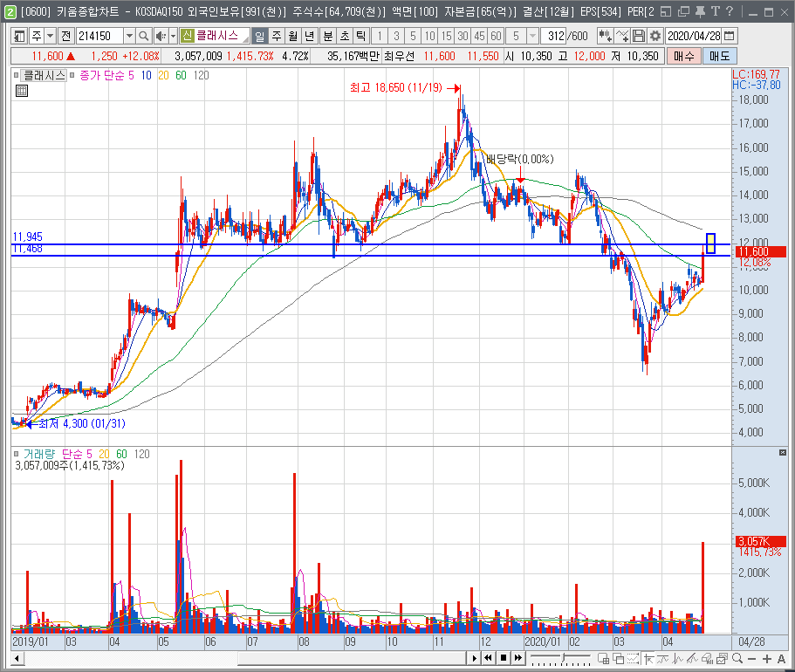Expand the stock code 214150 dropdown arrow
The width and height of the screenshot is (795, 672).
[129, 36]
